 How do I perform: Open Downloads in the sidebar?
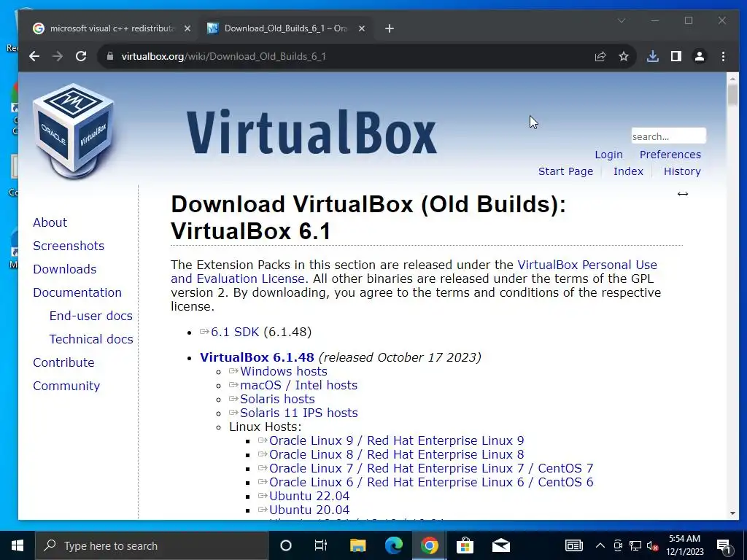65,269
